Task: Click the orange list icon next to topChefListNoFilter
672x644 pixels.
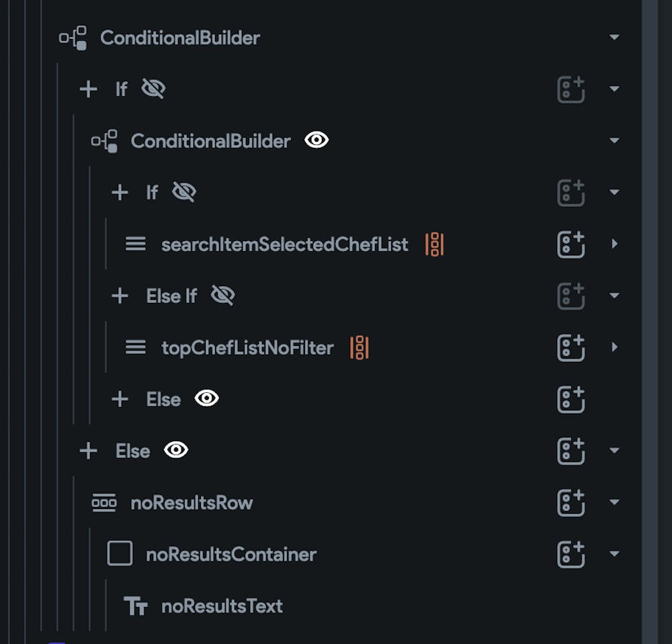Action: click(359, 348)
